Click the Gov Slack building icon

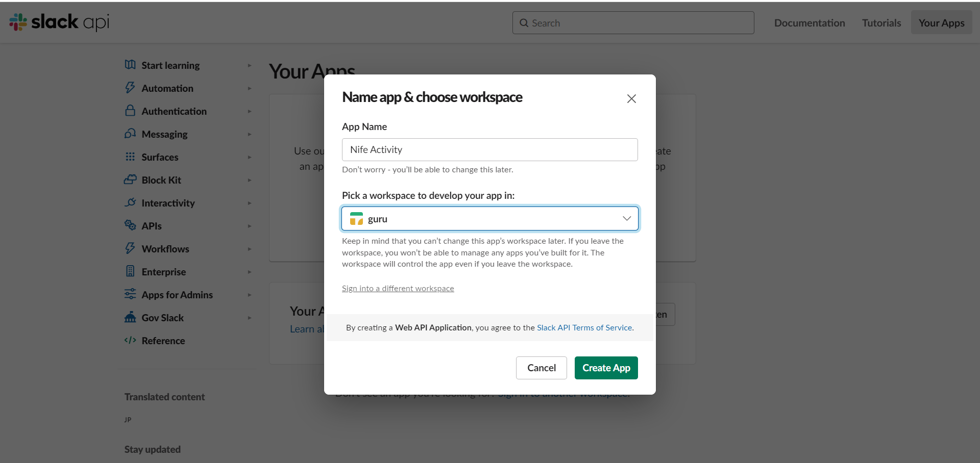pyautogui.click(x=130, y=318)
